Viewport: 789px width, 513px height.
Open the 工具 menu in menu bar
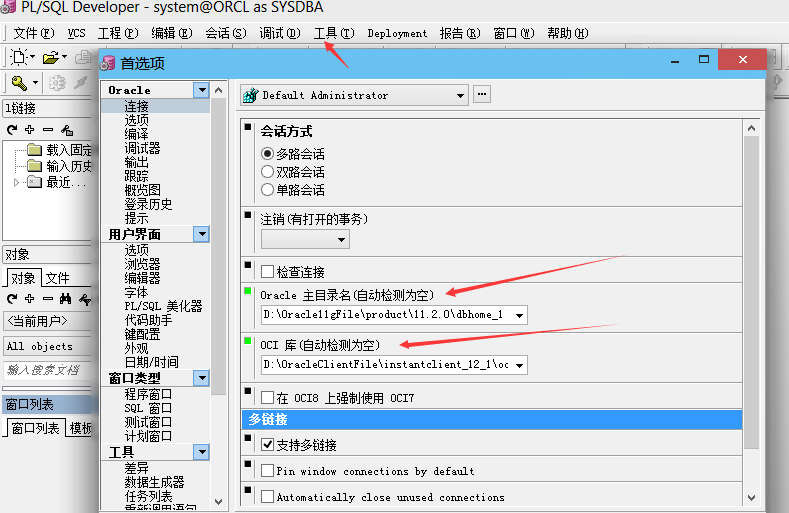(x=333, y=33)
